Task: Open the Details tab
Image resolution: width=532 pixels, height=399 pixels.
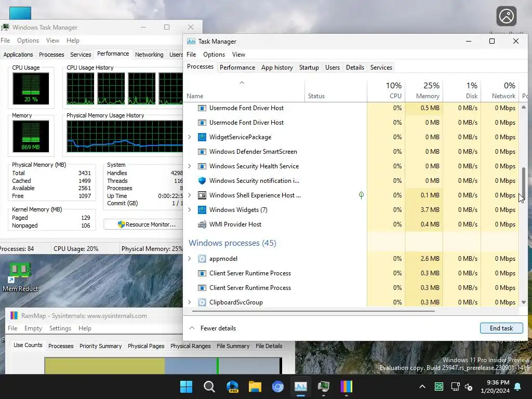Action: point(355,68)
